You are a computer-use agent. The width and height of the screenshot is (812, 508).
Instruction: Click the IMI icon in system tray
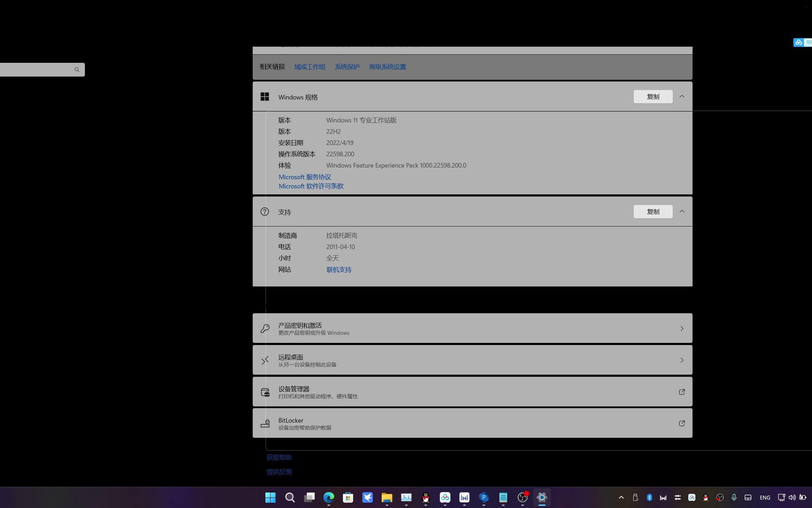[x=663, y=497]
